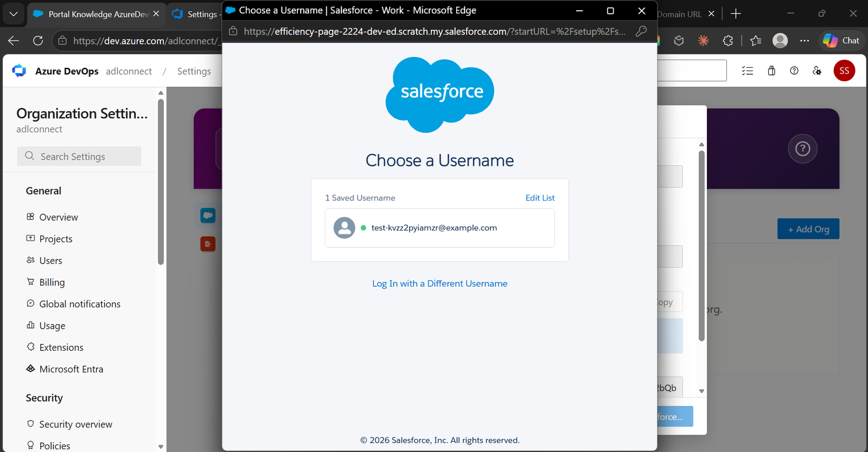Close the Domain URL tab
The image size is (868, 452).
click(x=711, y=14)
